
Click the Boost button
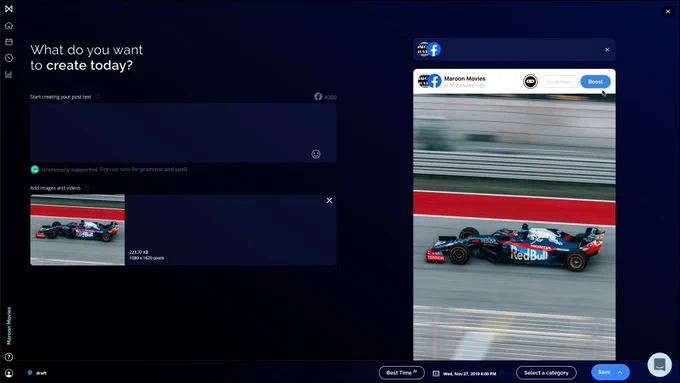(595, 82)
